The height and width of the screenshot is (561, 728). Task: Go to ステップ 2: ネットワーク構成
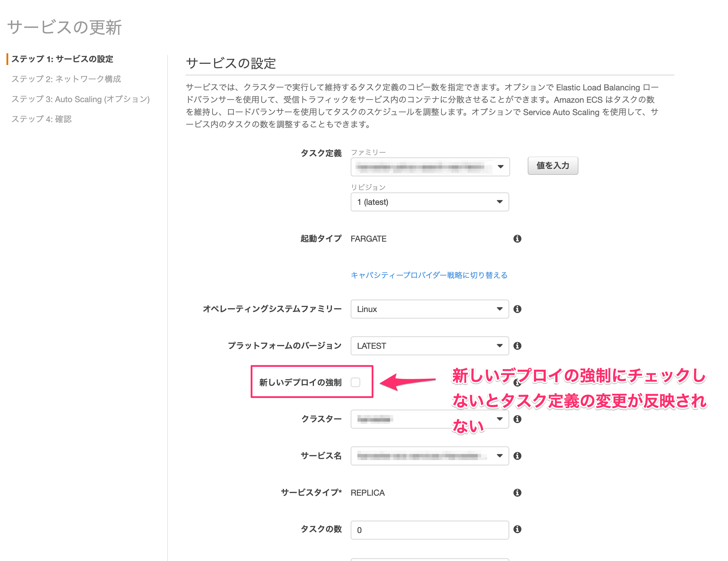click(66, 79)
